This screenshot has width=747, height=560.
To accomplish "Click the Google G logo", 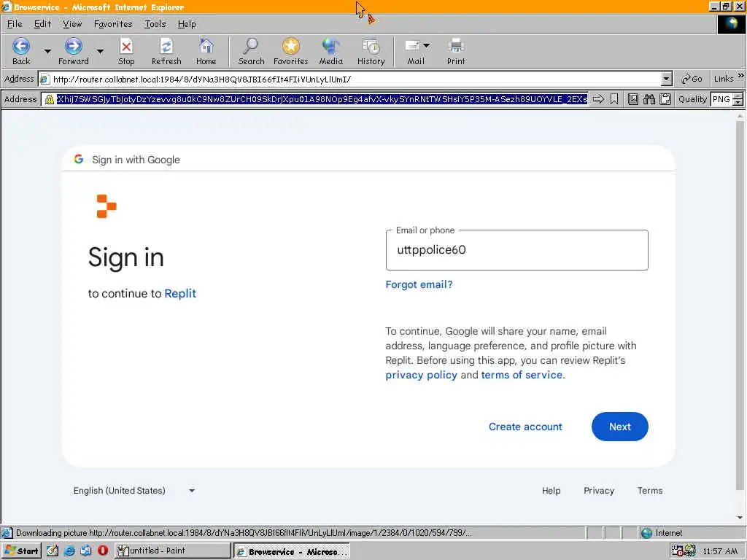I will point(79,159).
